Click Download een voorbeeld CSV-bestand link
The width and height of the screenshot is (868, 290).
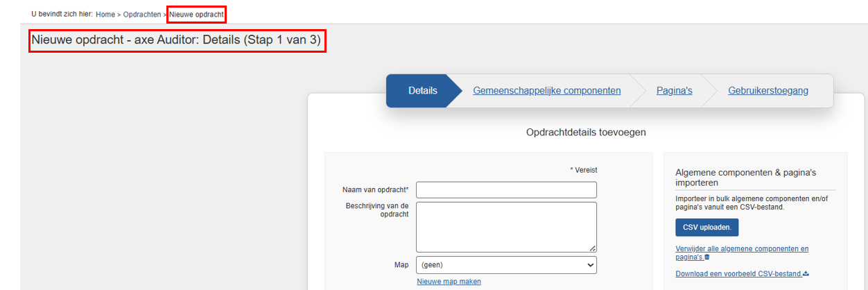click(x=738, y=274)
